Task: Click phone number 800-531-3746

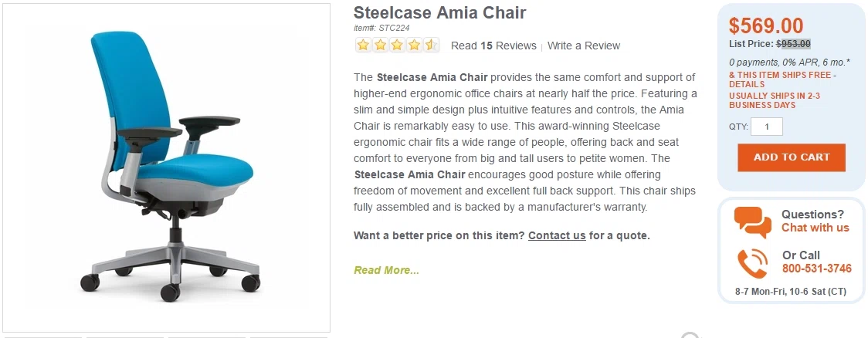Action: (816, 269)
